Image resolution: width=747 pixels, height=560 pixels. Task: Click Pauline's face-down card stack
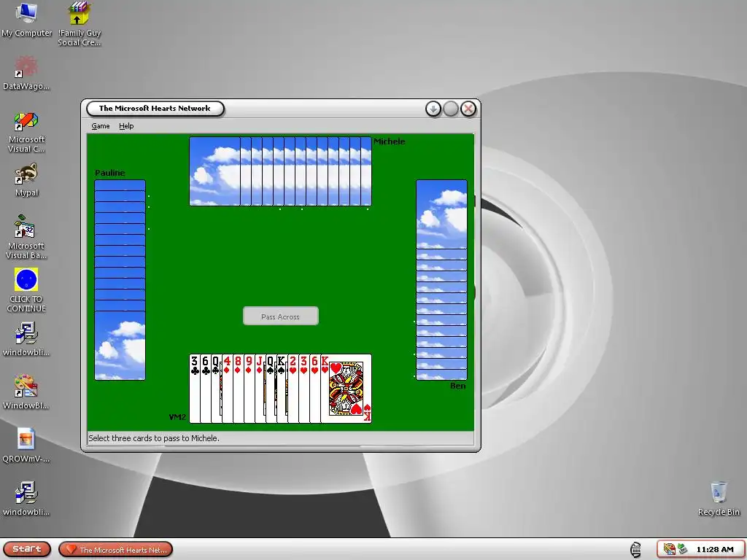pos(120,280)
